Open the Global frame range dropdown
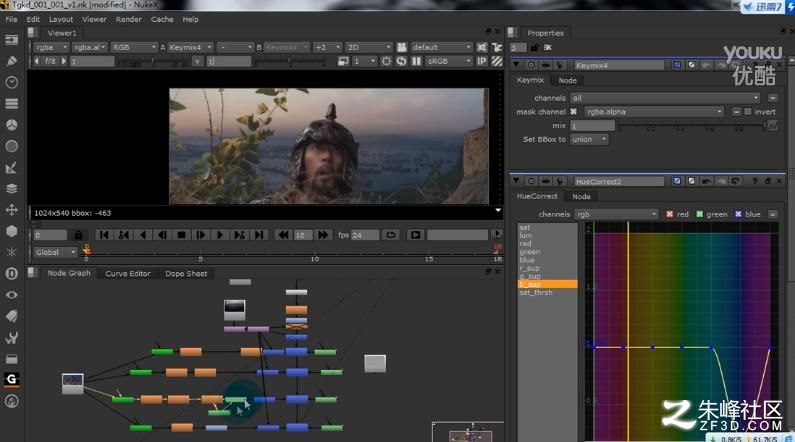Screen dimensions: 795x442 click(55, 252)
